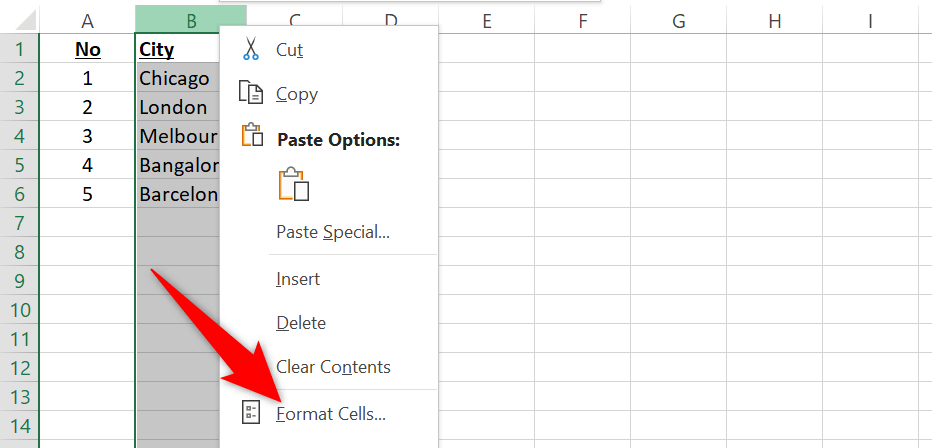Click the Cut menu label
The image size is (932, 448).
(x=290, y=49)
